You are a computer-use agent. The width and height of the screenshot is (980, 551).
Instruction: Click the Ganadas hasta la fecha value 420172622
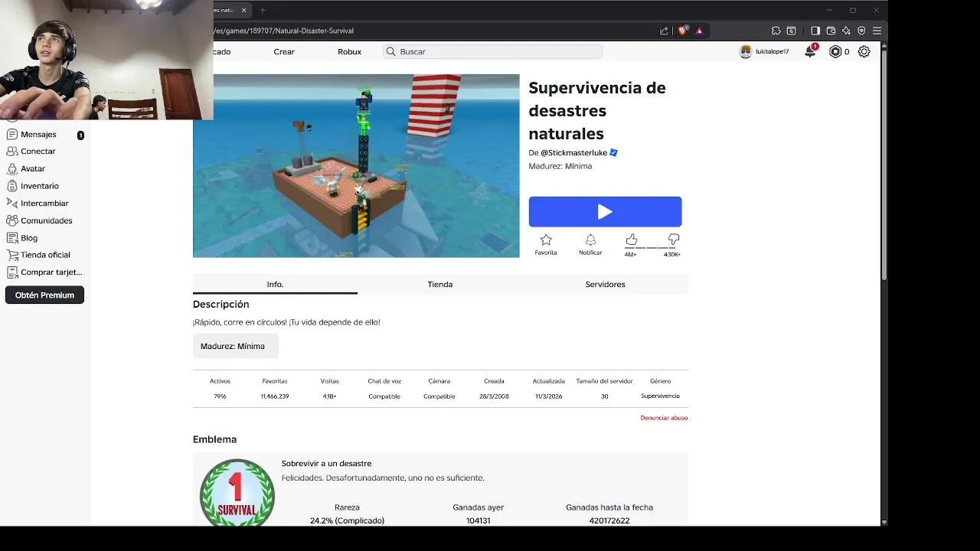coord(609,520)
